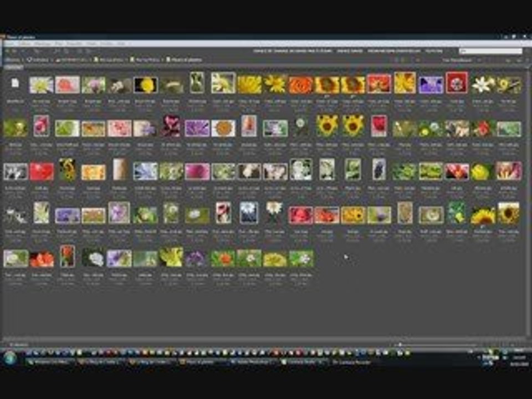
Task: Select the blue-purple flower thumbnail in top row
Action: [x=431, y=85]
